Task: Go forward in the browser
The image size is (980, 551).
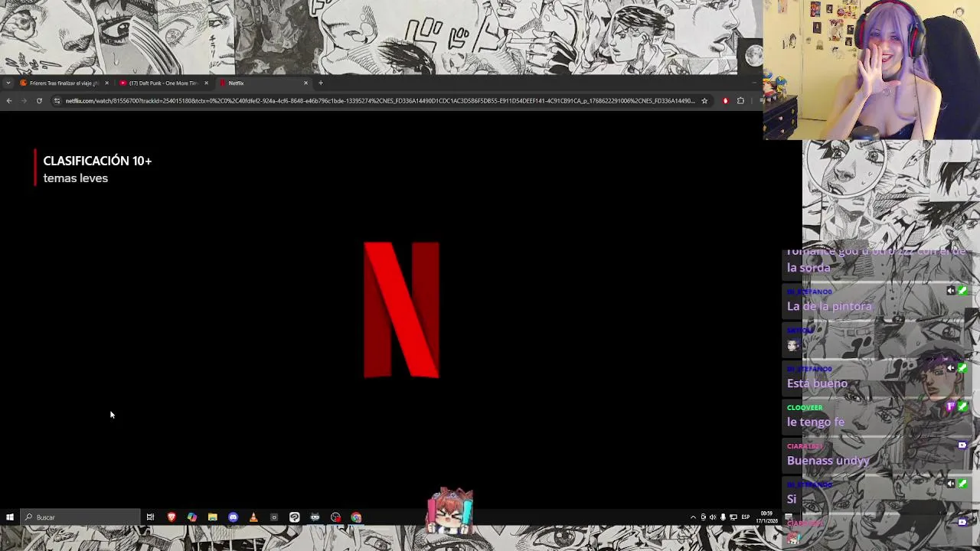Action: click(x=24, y=101)
